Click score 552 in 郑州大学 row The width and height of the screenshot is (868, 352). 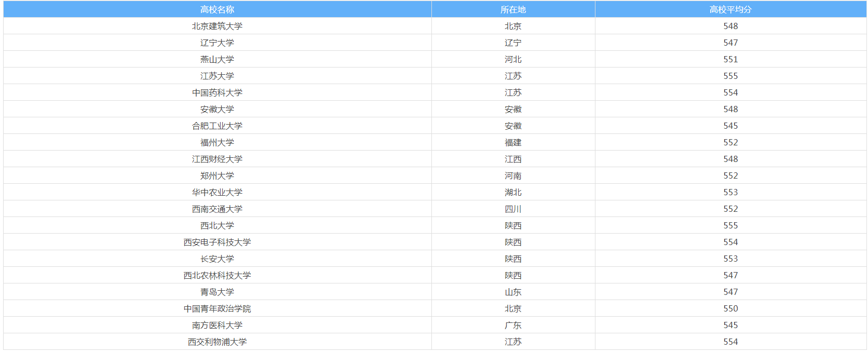730,175
